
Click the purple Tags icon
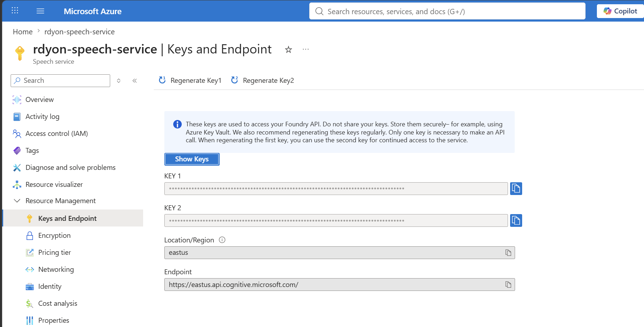click(17, 151)
